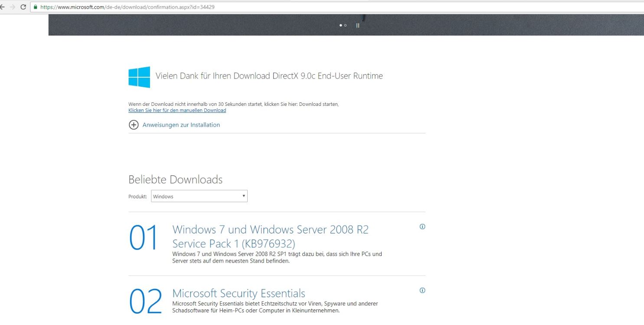Open the Produkt dropdown showing Windows
This screenshot has width=644, height=325.
point(199,196)
